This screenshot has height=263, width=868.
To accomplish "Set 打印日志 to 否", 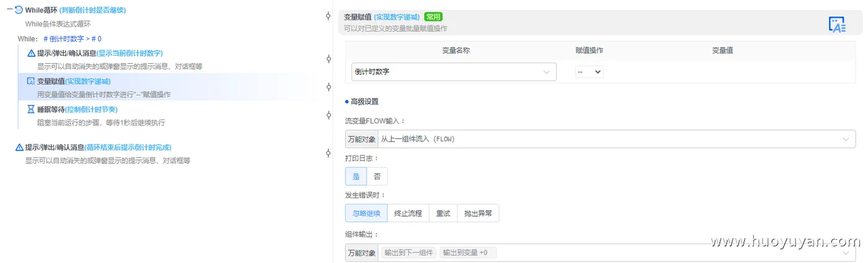I will (377, 176).
